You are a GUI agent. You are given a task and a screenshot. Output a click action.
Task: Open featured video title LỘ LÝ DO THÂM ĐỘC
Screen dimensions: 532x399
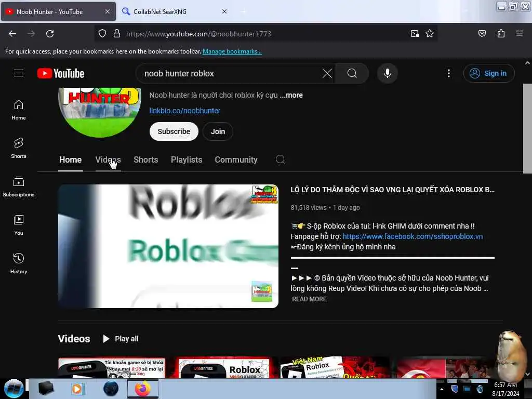pos(393,190)
